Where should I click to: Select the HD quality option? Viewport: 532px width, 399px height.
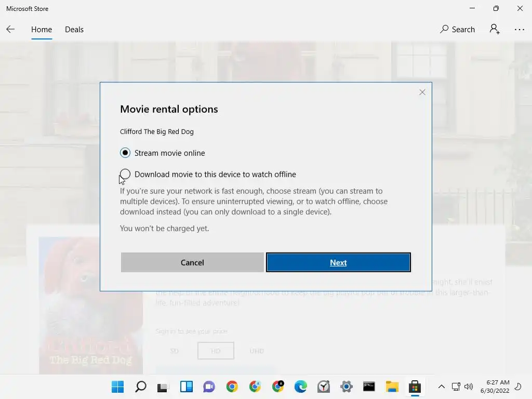(x=216, y=351)
